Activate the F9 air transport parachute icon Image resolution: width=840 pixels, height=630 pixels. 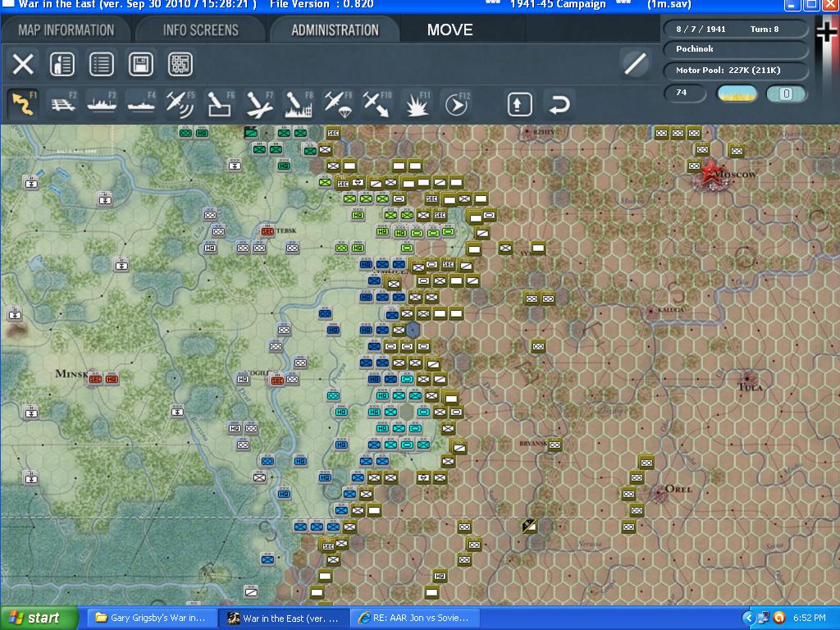click(338, 103)
